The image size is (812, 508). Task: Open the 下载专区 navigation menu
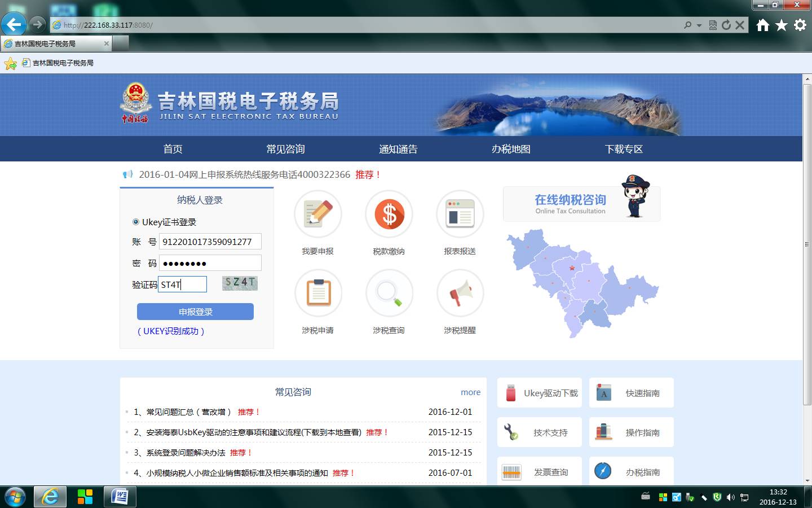(x=624, y=149)
